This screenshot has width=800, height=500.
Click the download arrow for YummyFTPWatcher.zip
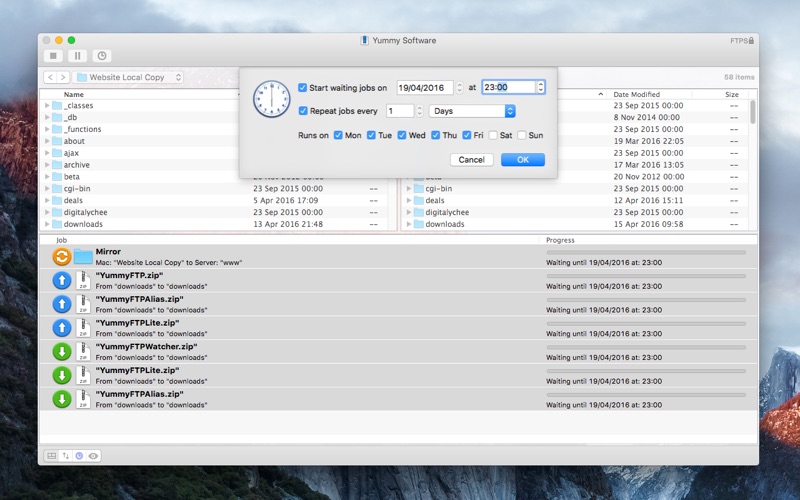pos(62,352)
